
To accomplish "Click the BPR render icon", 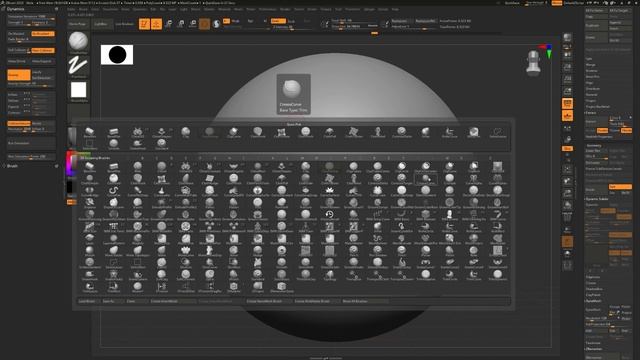I will pos(567,38).
